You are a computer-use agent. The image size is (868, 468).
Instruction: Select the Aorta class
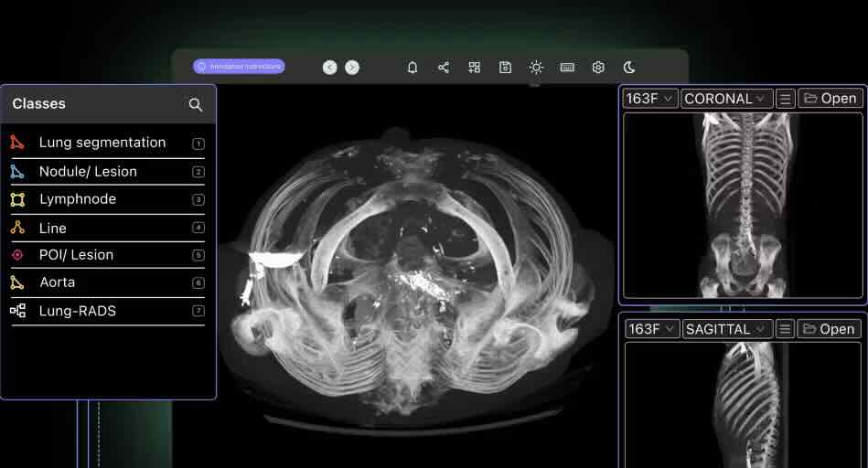pos(108,282)
